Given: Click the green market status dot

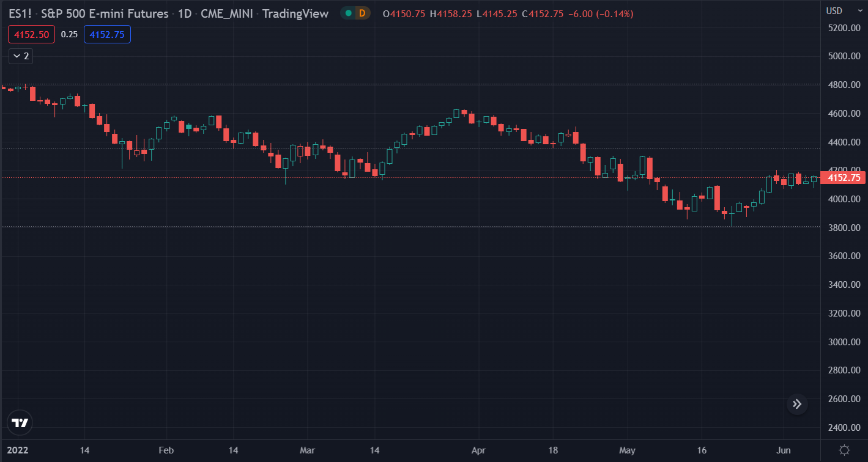Looking at the screenshot, I should point(348,13).
